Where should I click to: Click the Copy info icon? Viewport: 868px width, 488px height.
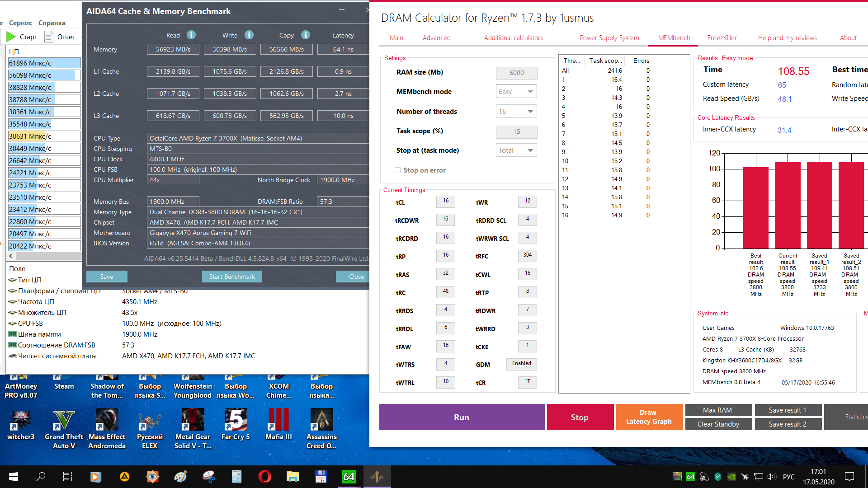pos(306,35)
